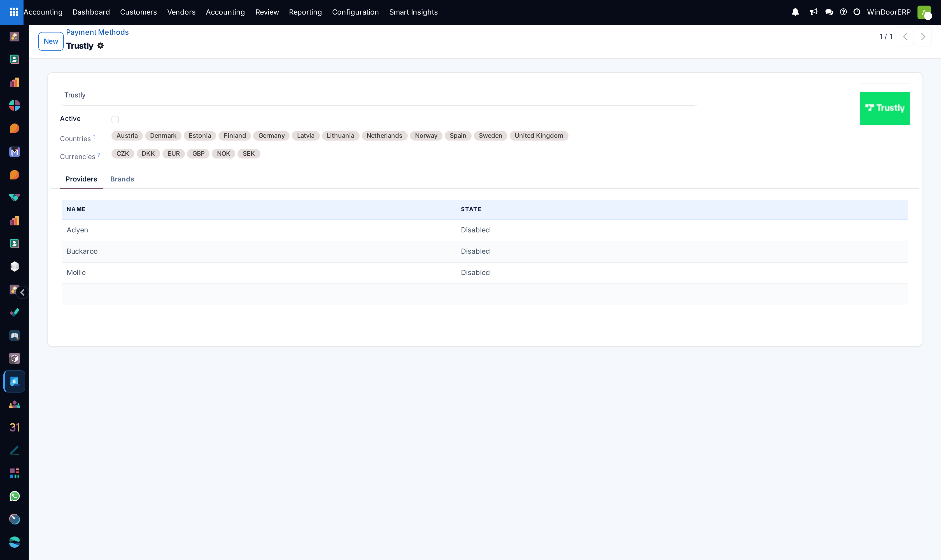The width and height of the screenshot is (941, 560).
Task: Click the clock activities icon
Action: coord(857,12)
